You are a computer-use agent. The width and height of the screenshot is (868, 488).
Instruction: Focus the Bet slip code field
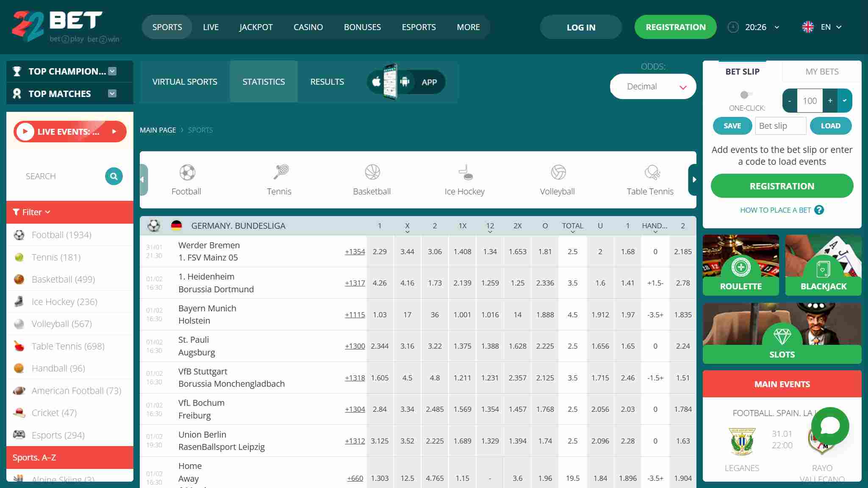(781, 126)
